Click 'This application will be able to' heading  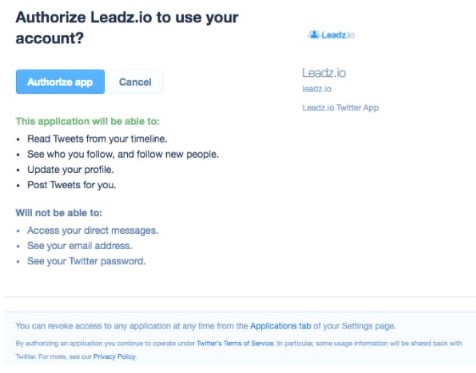click(87, 121)
